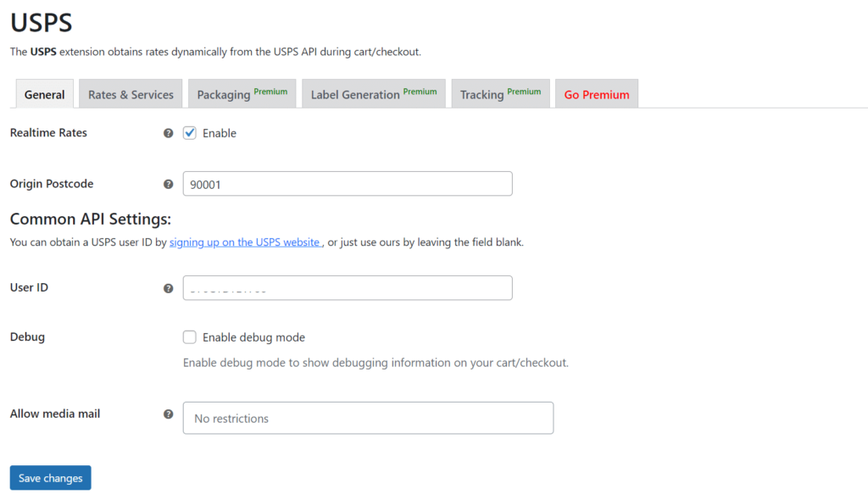Click the Enable debug mode label text
Screen dimensions: 868x500
[x=253, y=337]
